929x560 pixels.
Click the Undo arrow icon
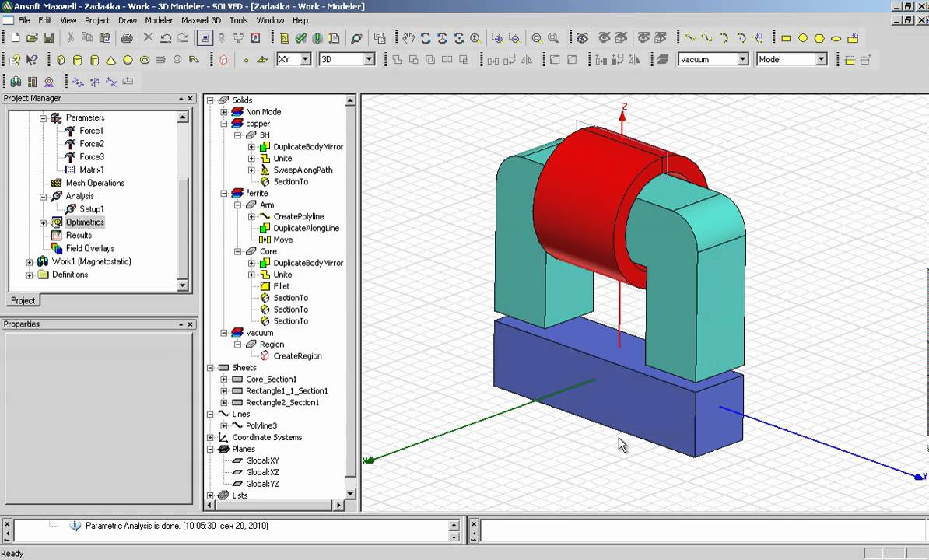pyautogui.click(x=166, y=38)
